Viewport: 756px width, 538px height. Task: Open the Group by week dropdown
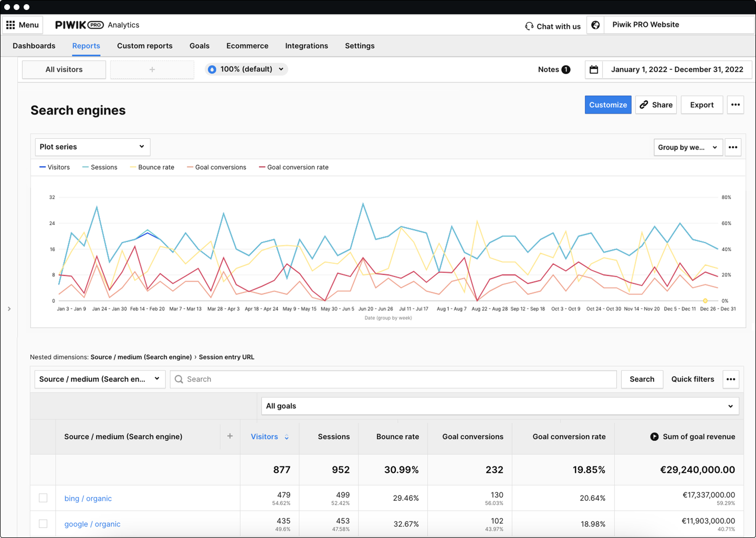pyautogui.click(x=688, y=147)
